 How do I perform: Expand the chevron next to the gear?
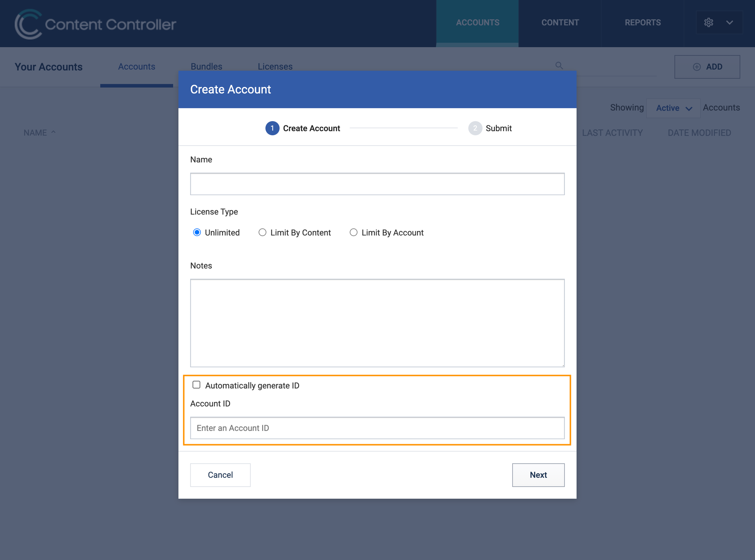729,23
